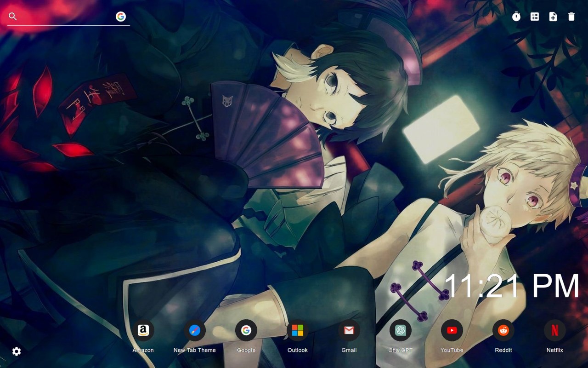Open the Outlook shortcut icon
Viewport: 588px width, 368px height.
tap(298, 330)
